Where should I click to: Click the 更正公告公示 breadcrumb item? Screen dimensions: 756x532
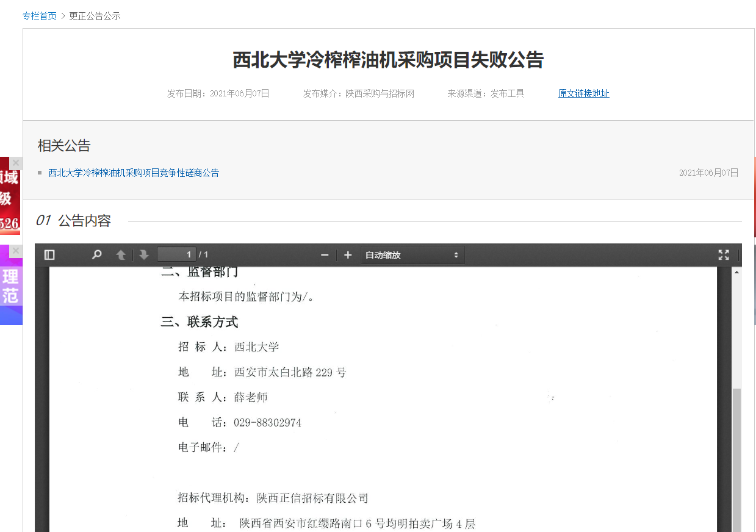coord(95,16)
